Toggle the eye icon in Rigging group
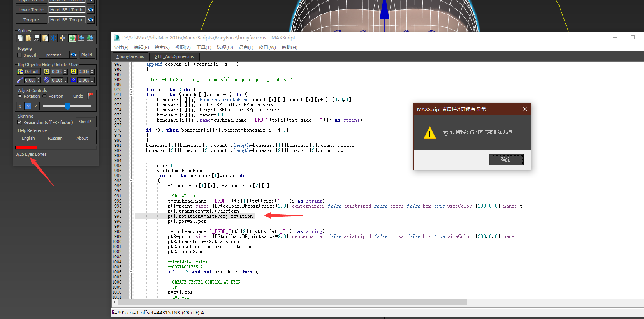Viewport: 644px width, 319px height. (x=74, y=55)
